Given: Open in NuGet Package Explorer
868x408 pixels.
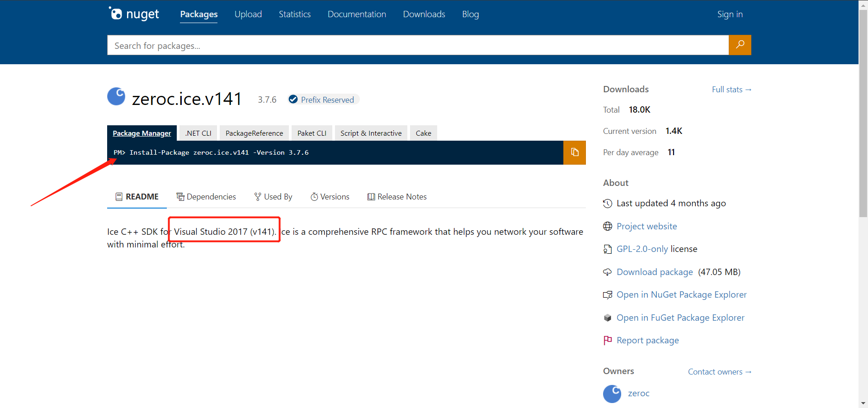Looking at the screenshot, I should click(x=681, y=294).
